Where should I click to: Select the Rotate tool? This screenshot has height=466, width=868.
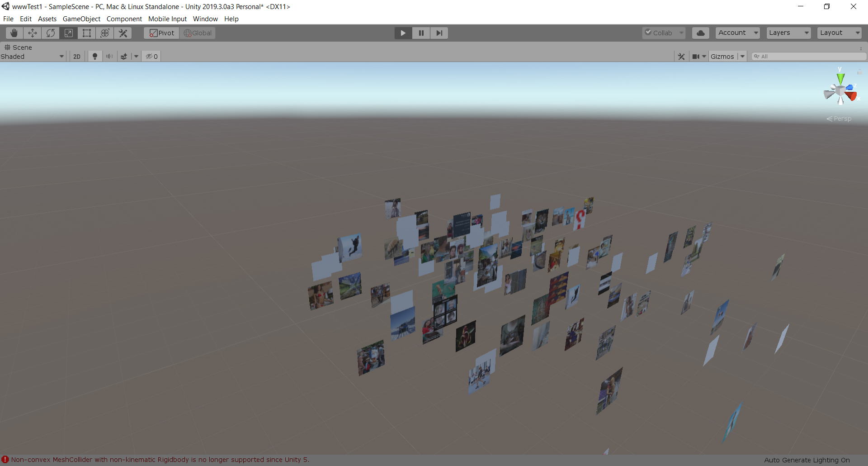(x=51, y=33)
